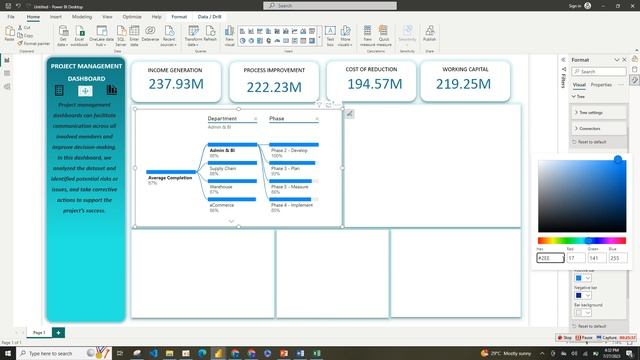The image size is (640, 360).
Task: Switch to the Insert ribbon tab
Action: [56, 17]
